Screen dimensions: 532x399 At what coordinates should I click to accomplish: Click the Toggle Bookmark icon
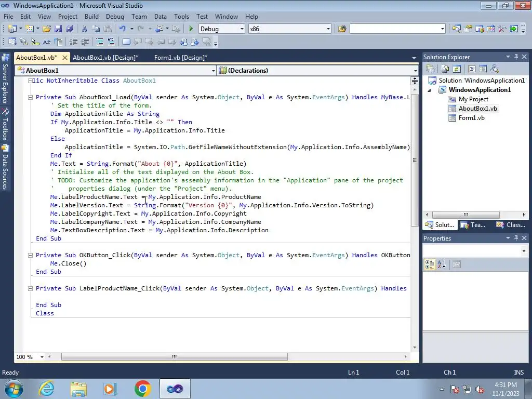126,42
